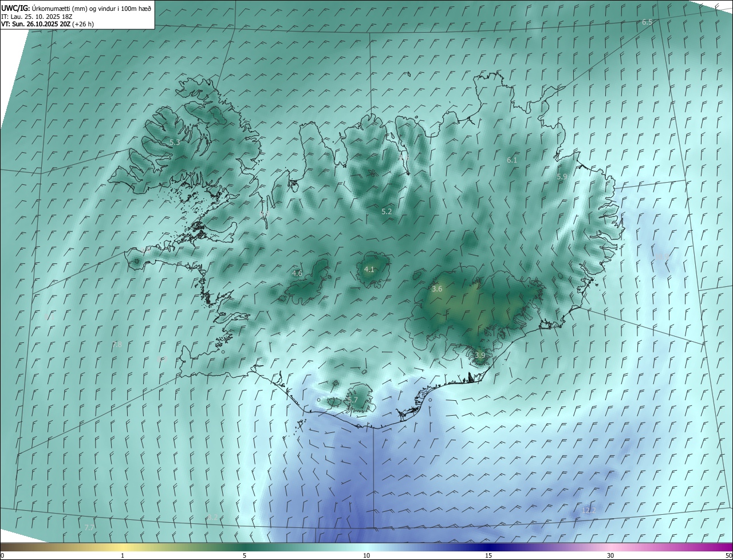The height and width of the screenshot is (560, 733).
Task: Click the 3.6 value on Vatnajökull
Action: 437,289
